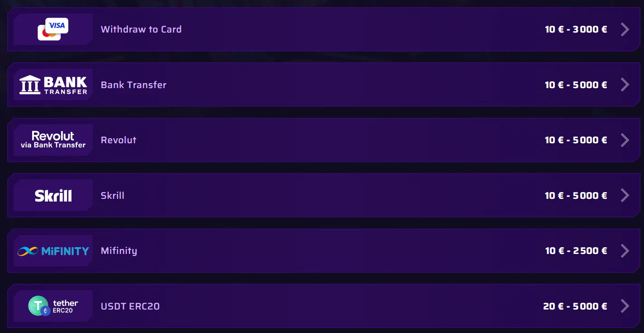Select the Revolut method label
Screen dimensions: 644x333
[118, 140]
